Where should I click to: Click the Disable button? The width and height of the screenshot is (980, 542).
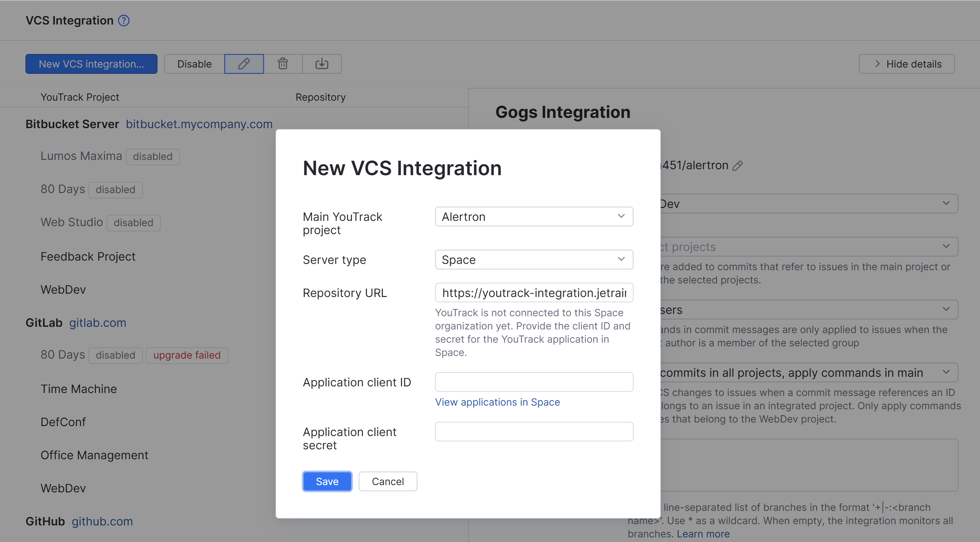tap(195, 64)
